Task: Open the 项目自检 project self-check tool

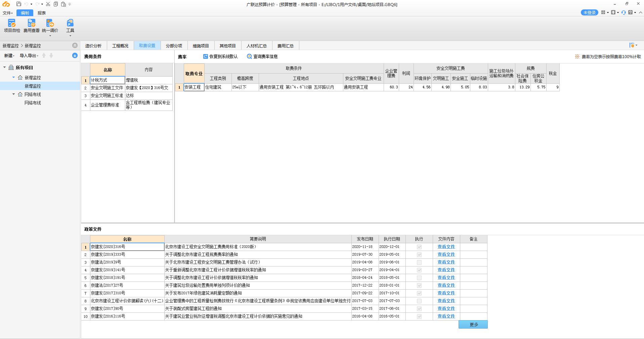Action: click(12, 26)
